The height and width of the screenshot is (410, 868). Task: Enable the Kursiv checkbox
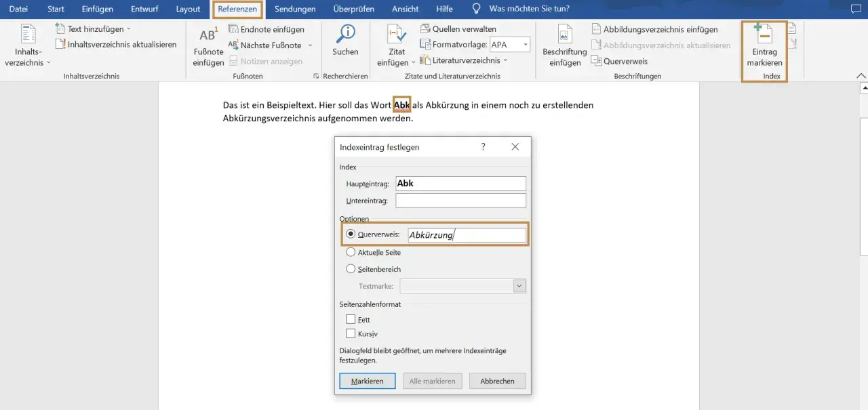(351, 333)
